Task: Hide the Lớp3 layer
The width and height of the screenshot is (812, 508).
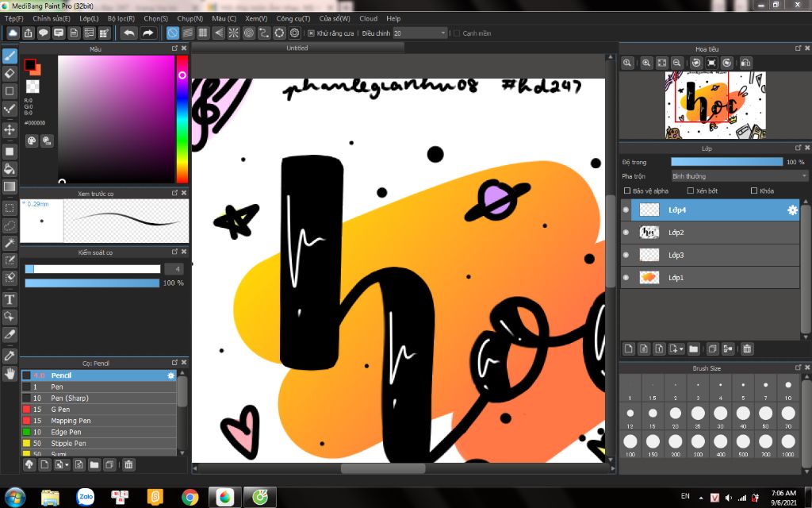Action: coord(626,255)
